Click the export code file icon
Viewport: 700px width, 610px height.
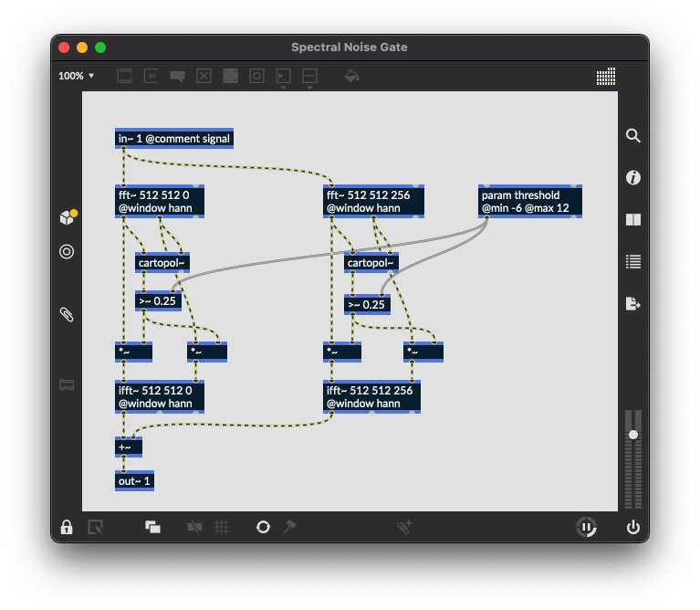(x=633, y=303)
